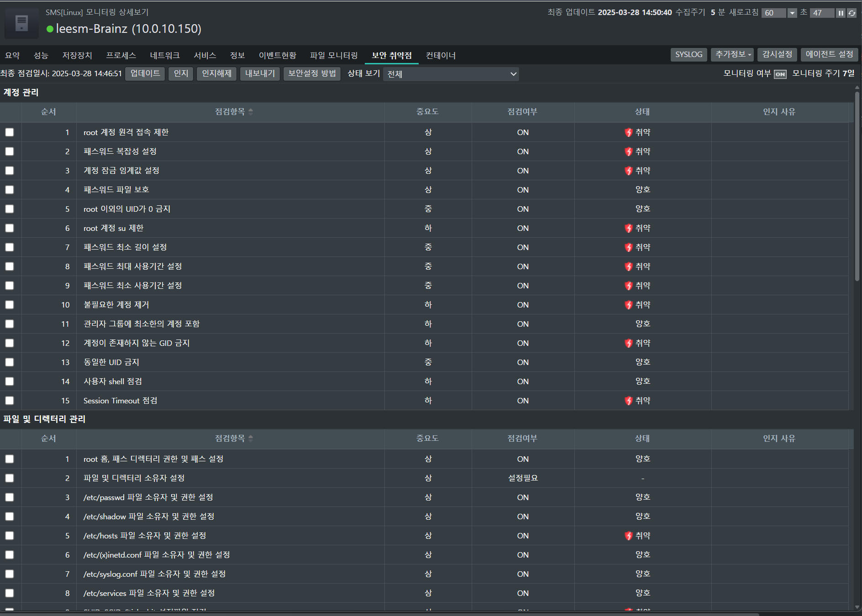
Task: Check the box for root 이외의 UID가 0 금지
Action: click(10, 209)
